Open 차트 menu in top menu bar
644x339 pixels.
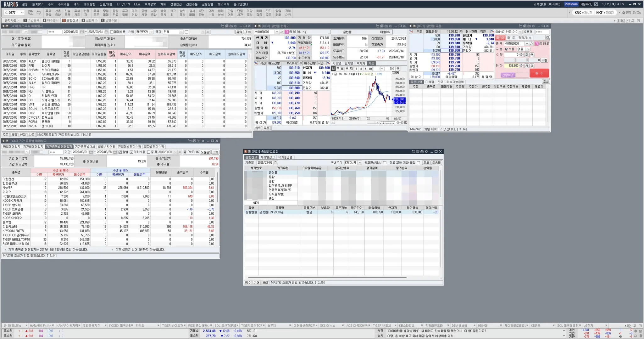[x=163, y=4]
